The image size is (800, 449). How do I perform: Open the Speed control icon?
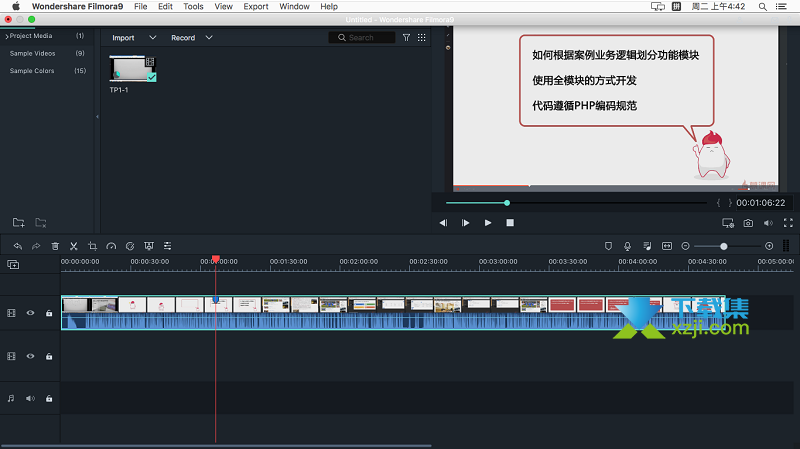coord(111,246)
